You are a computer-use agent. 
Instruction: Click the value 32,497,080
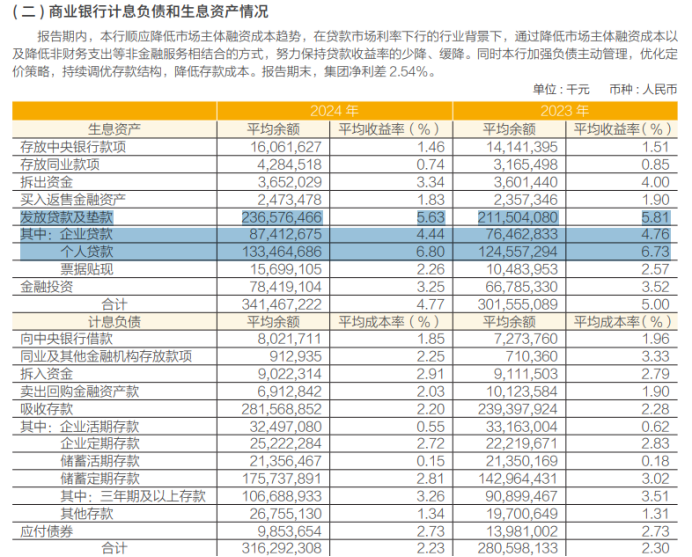(286, 426)
